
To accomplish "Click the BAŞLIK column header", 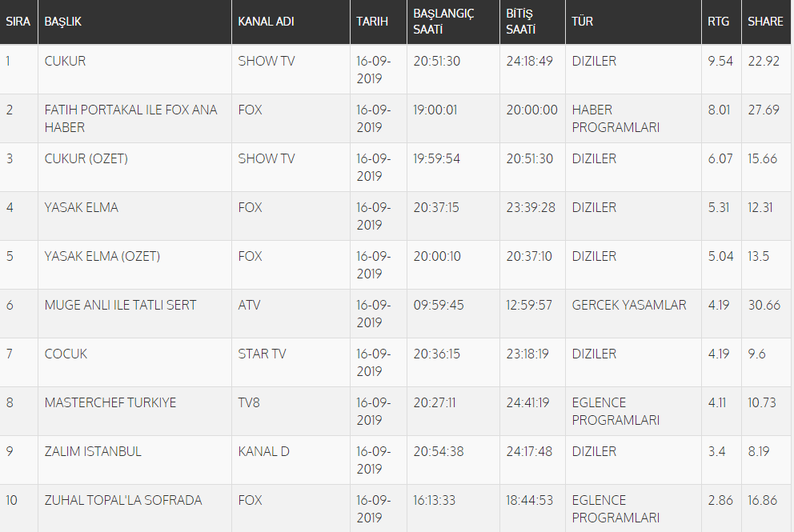I will (63, 22).
